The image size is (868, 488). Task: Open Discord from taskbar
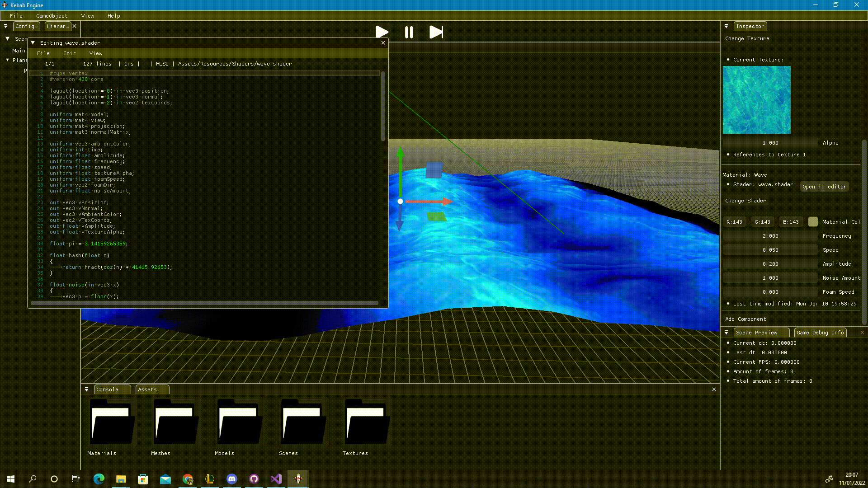tap(231, 479)
